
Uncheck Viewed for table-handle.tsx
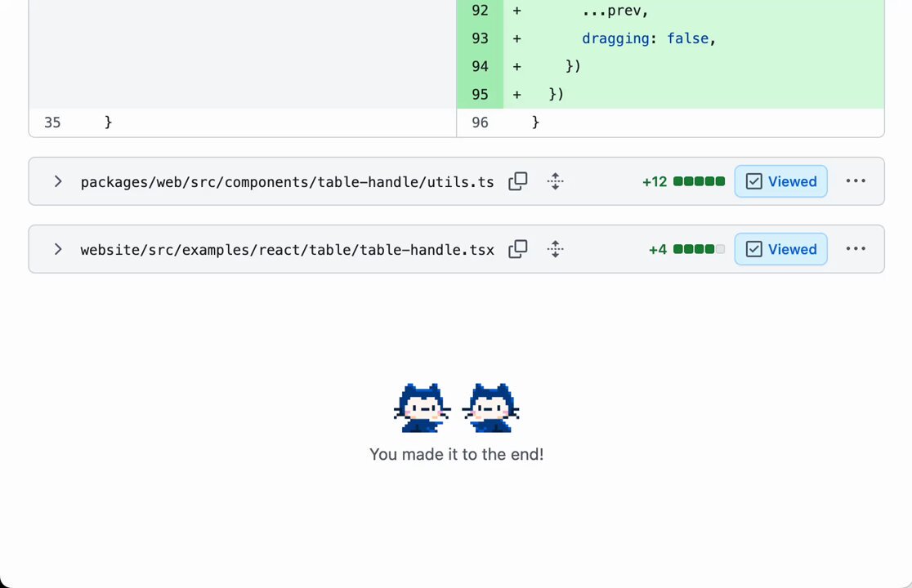tap(780, 249)
